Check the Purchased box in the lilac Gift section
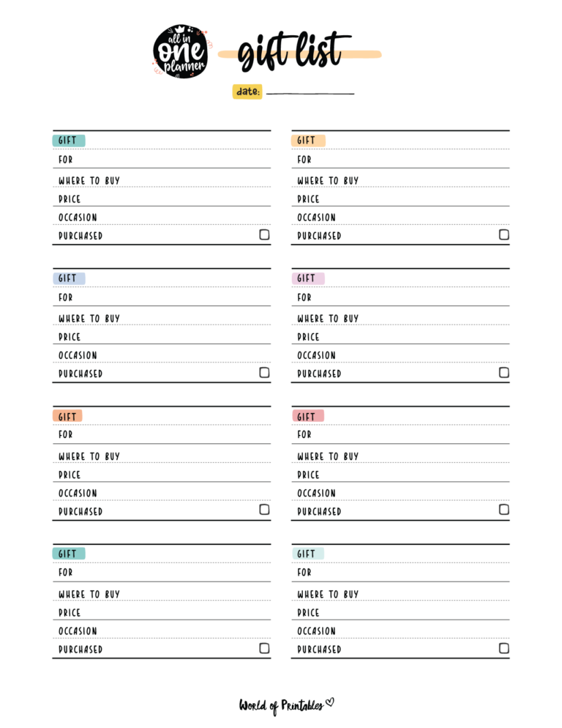This screenshot has height=728, width=562. coord(503,373)
